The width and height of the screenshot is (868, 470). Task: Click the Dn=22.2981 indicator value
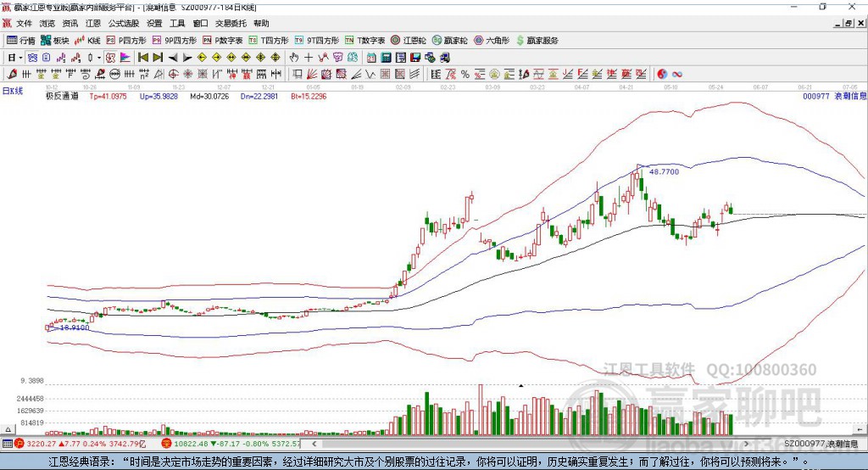(x=259, y=96)
